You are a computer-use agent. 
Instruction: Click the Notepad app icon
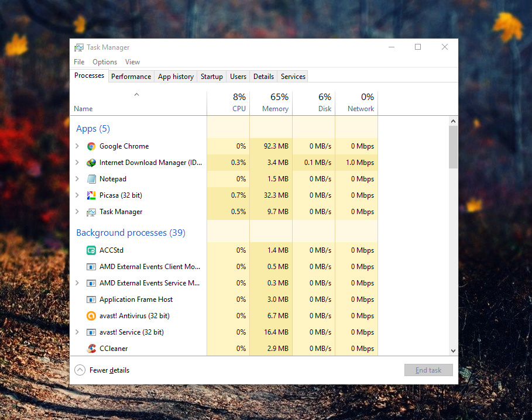coord(91,179)
